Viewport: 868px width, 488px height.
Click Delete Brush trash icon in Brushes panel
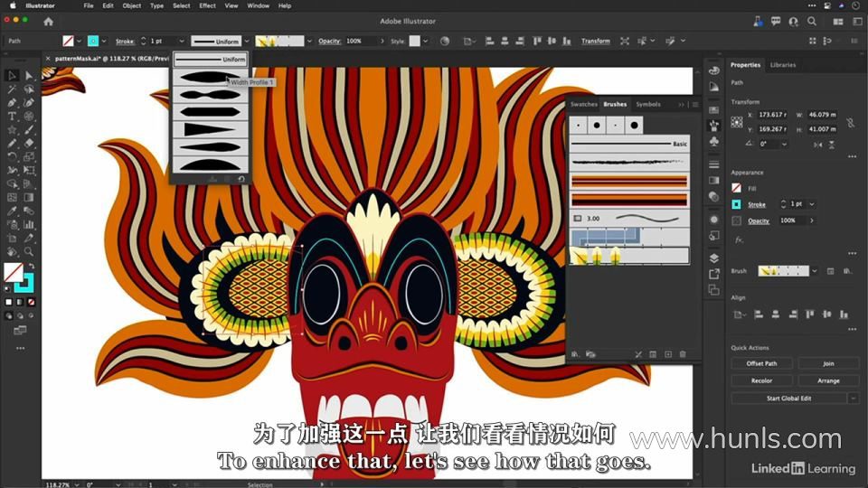tap(683, 354)
